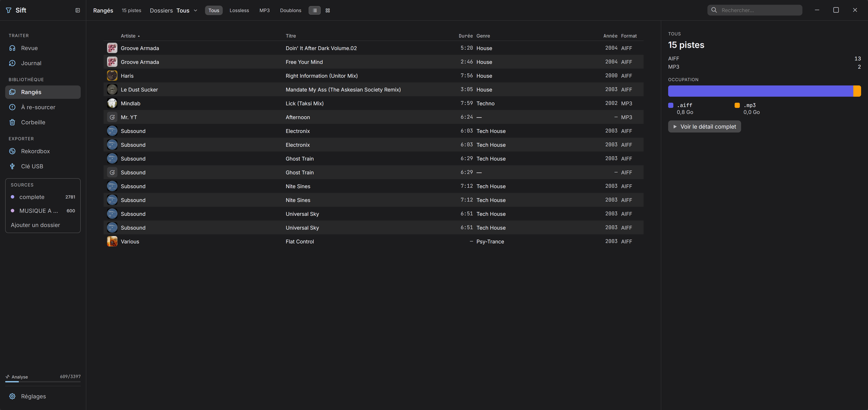Select the complete source folder

43,197
